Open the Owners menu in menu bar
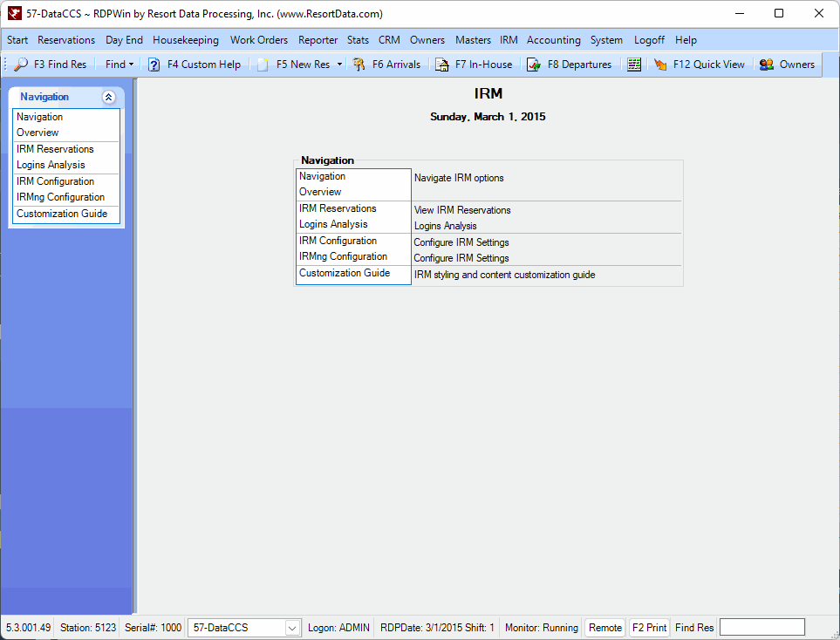840x640 pixels. pos(427,40)
